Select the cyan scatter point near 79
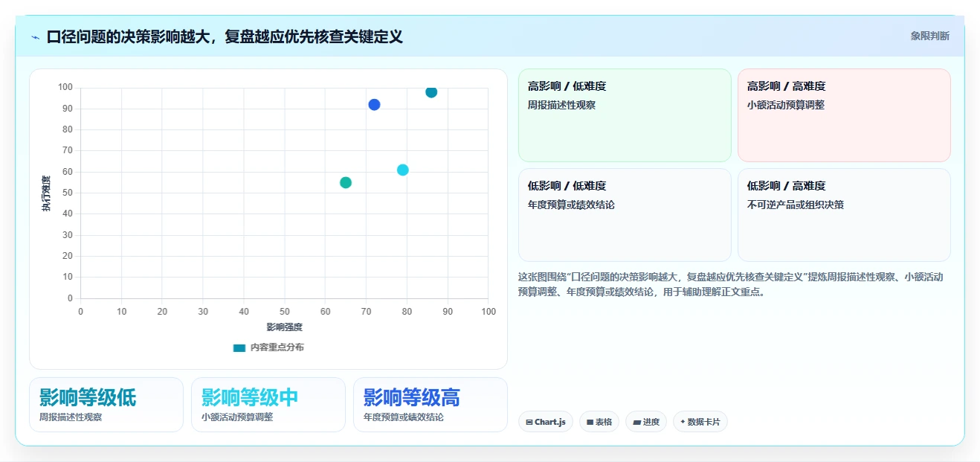980x462 pixels. click(402, 170)
